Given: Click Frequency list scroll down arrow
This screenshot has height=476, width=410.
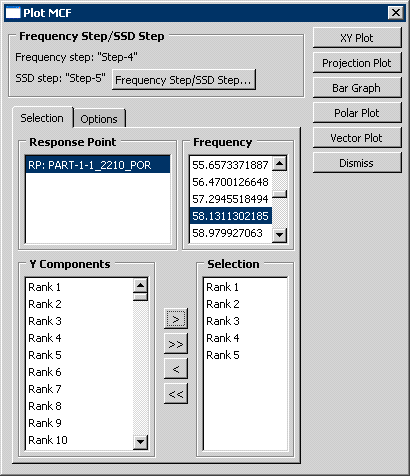Looking at the screenshot, I should (x=279, y=235).
